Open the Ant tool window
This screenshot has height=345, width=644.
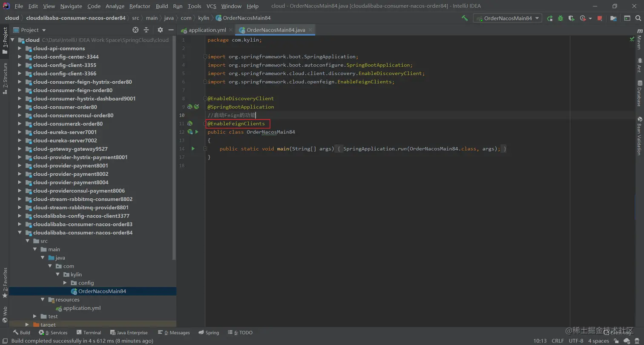[639, 66]
